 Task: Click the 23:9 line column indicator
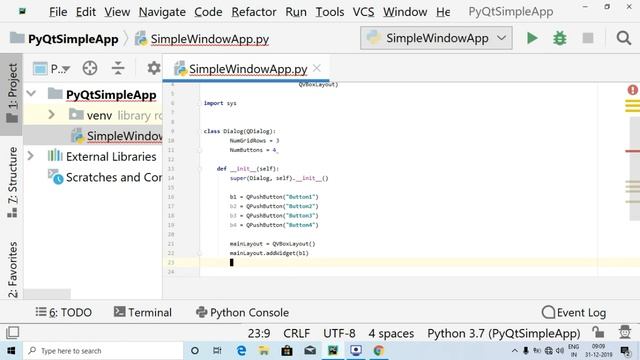click(x=259, y=333)
